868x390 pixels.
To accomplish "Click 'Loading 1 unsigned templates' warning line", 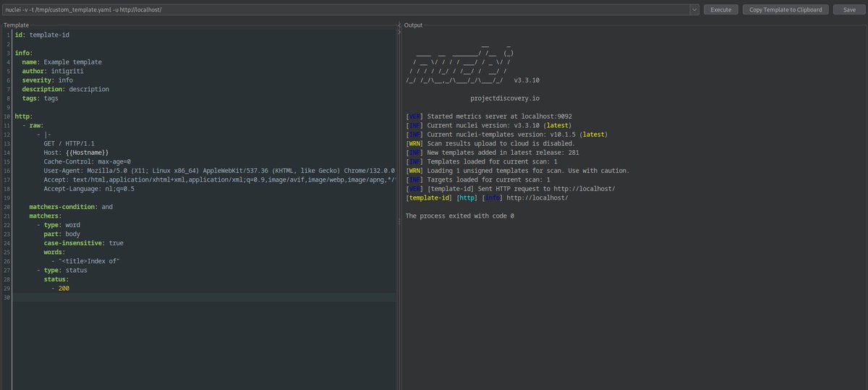I will click(518, 171).
